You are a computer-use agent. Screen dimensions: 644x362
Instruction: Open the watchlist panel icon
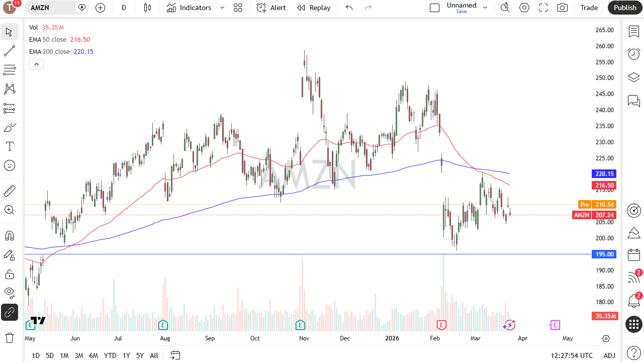click(633, 31)
